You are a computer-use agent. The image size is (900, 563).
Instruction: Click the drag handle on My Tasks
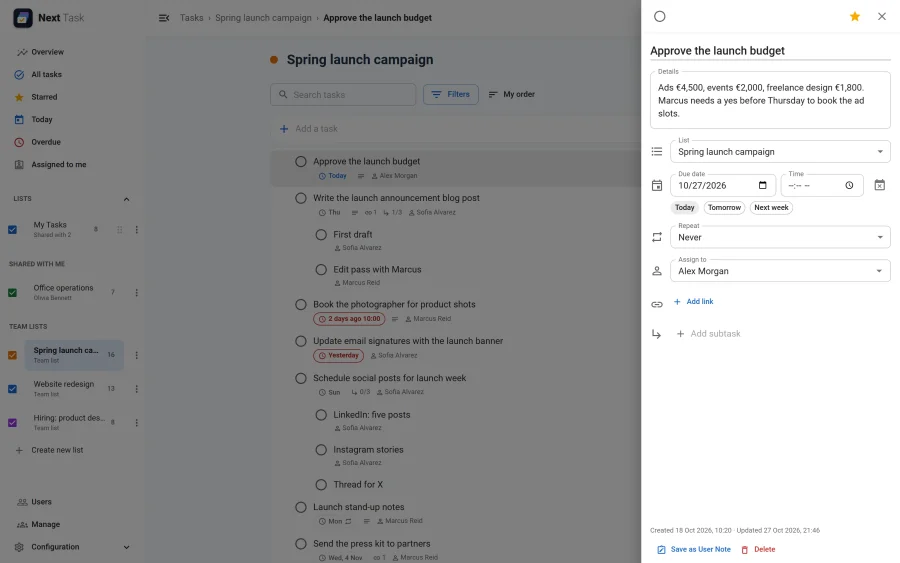119,230
